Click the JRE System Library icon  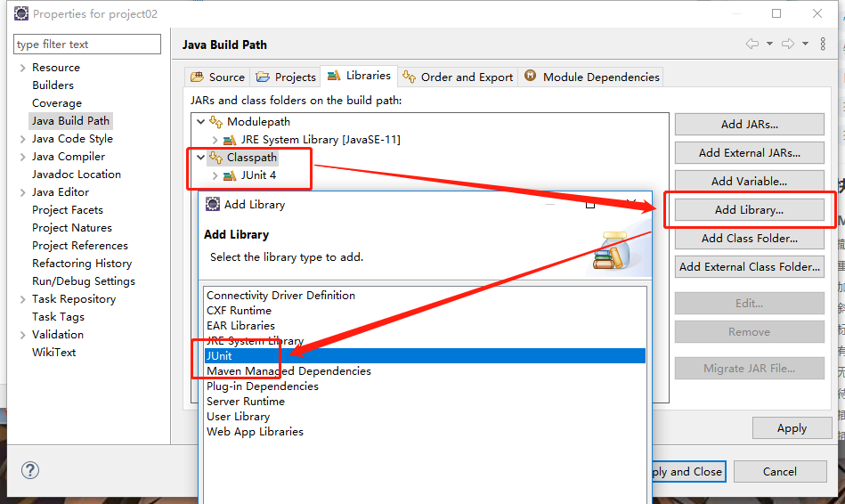[230, 140]
